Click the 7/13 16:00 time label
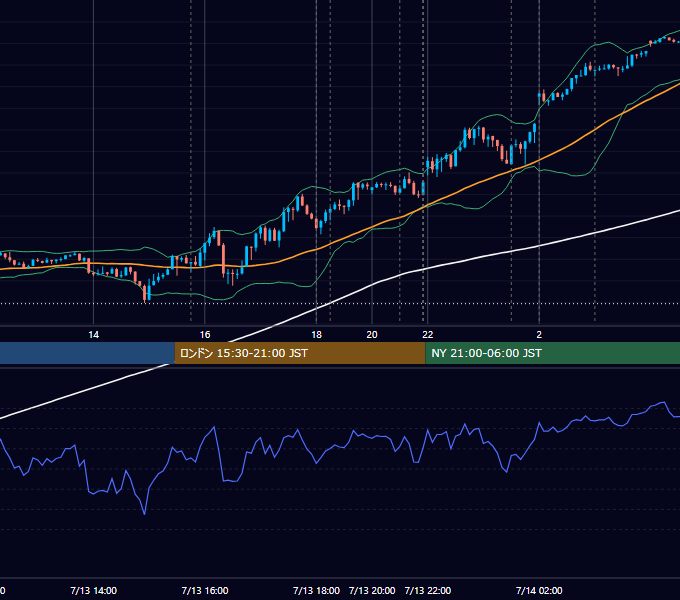 pyautogui.click(x=205, y=591)
